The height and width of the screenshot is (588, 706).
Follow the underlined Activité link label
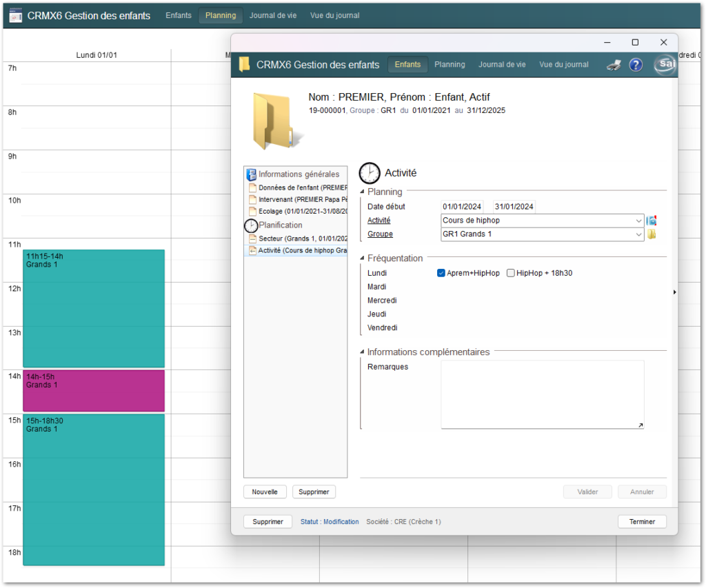tap(379, 220)
